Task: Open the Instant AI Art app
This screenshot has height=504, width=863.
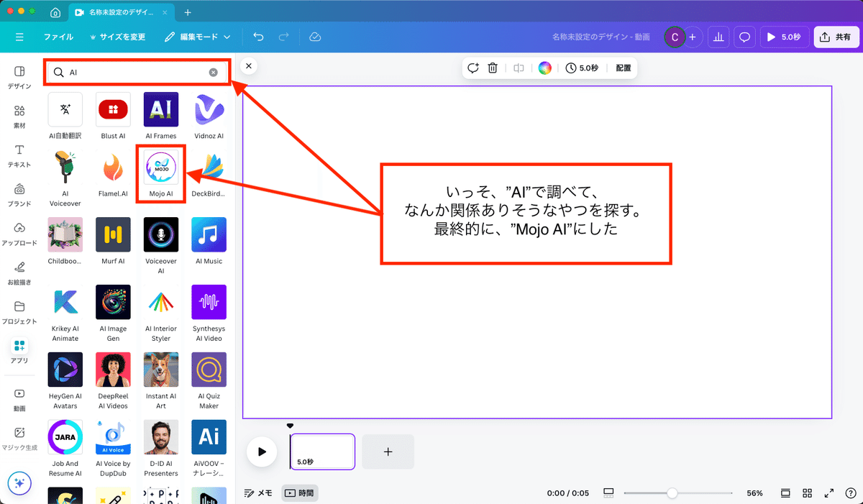Action: pyautogui.click(x=161, y=370)
